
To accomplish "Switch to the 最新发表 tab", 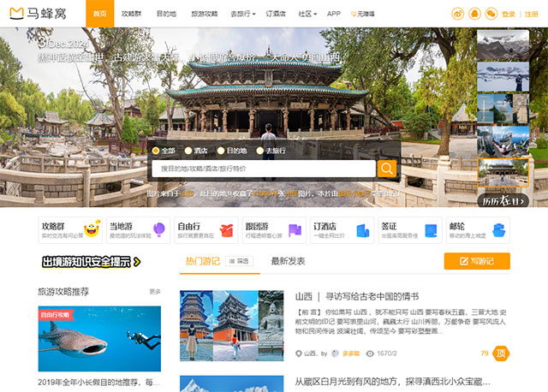I will pos(288,261).
